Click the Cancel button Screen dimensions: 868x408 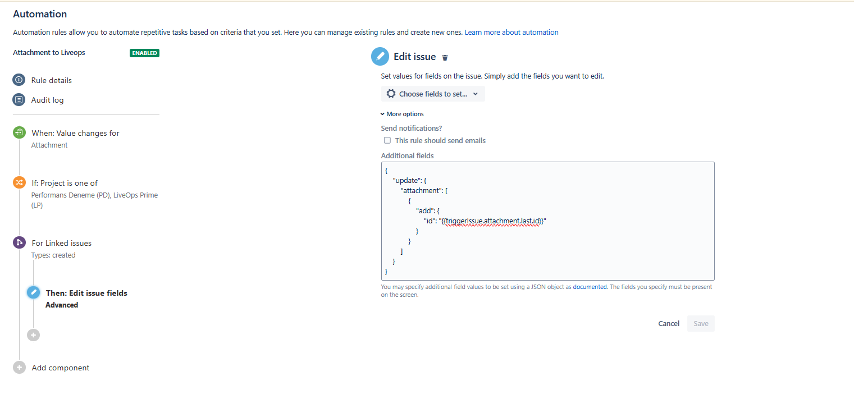tap(669, 323)
